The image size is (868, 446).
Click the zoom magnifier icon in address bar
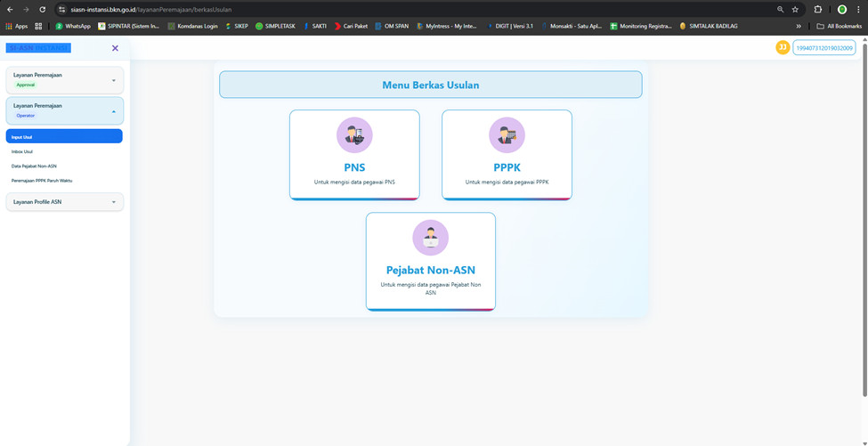click(x=780, y=10)
